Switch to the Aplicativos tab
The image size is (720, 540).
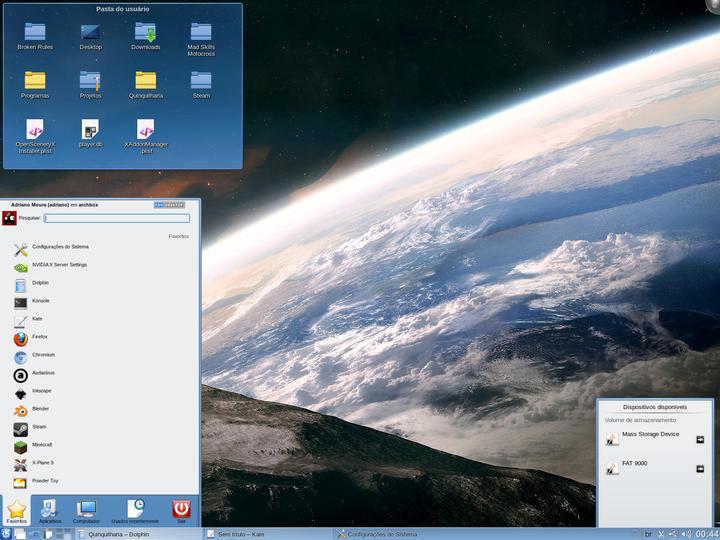[50, 511]
